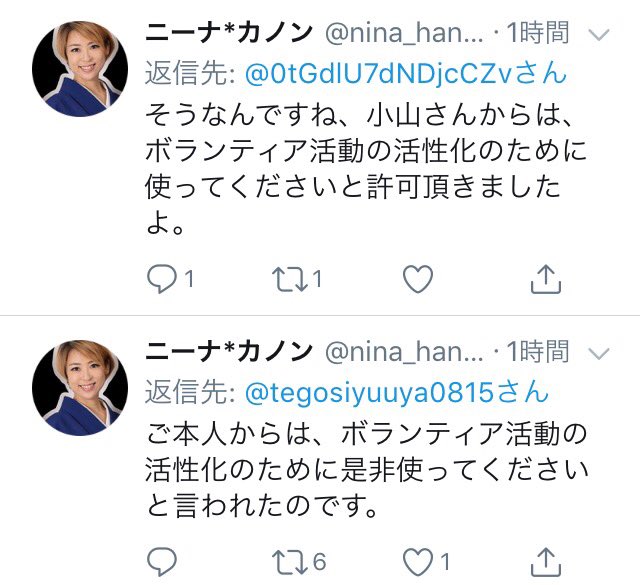Screen dimensions: 640x585
Task: Open the first tweet's @nina_han handle
Action: (x=404, y=33)
